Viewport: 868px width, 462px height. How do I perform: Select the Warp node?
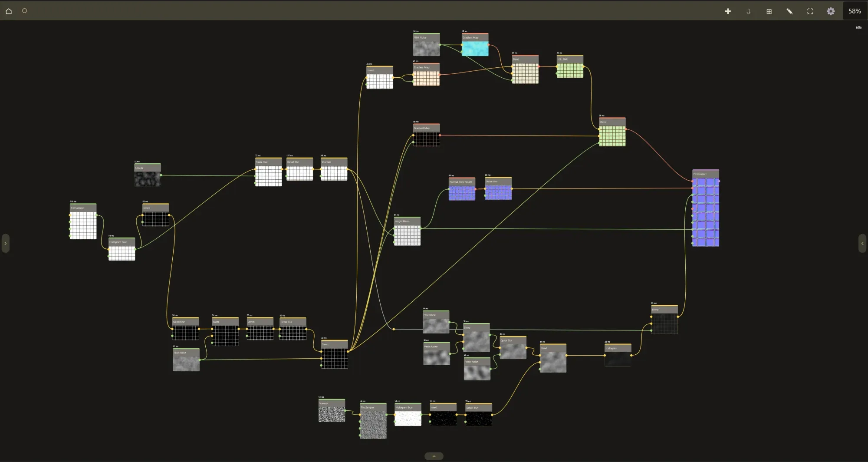(225, 332)
